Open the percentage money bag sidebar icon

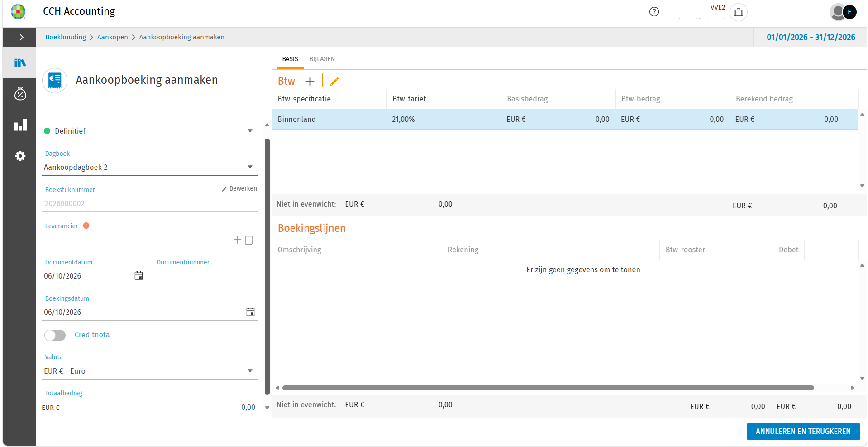[20, 93]
